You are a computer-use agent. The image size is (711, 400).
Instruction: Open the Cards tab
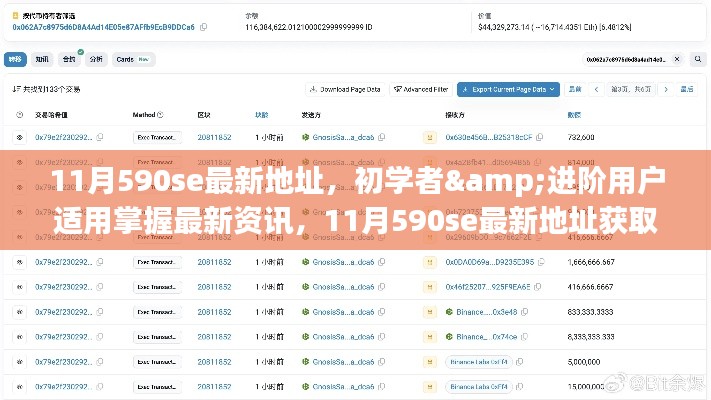point(125,59)
